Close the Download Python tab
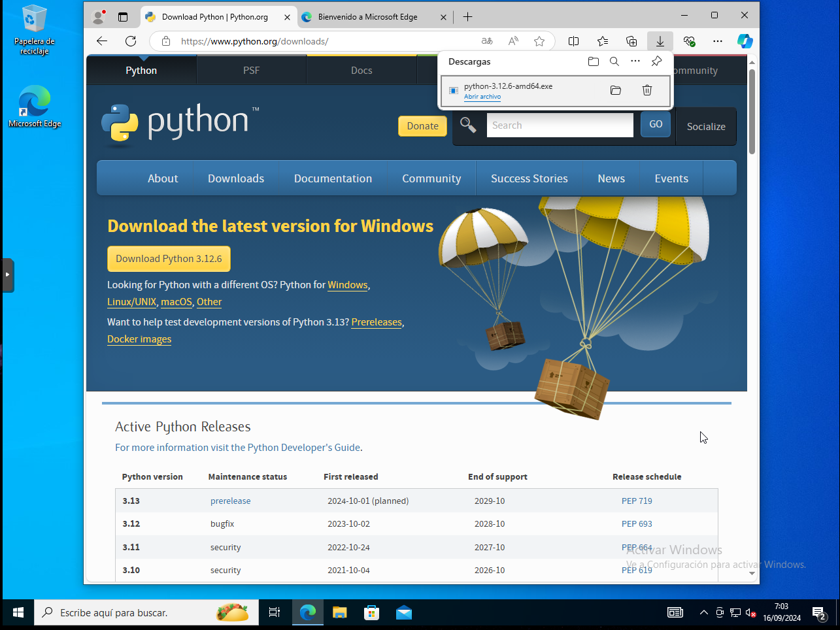The height and width of the screenshot is (630, 840). [287, 17]
